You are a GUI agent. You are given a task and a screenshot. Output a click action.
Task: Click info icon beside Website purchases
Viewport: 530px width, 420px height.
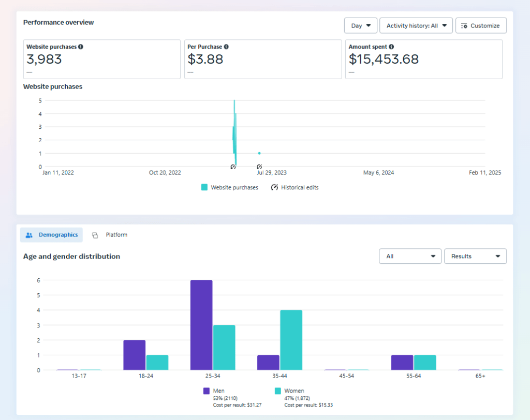(x=81, y=47)
